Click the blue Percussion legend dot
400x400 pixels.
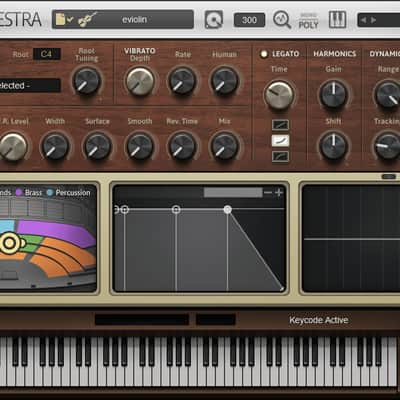(x=50, y=193)
